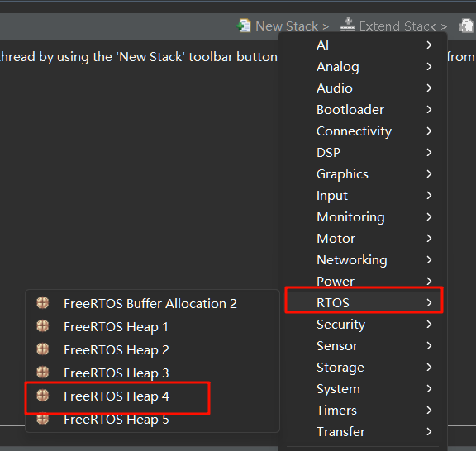Open the Transfer category
476x451 pixels.
(x=363, y=432)
